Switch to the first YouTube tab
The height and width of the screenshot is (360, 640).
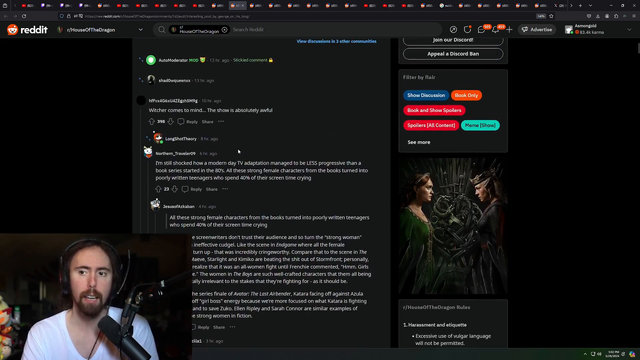coord(27,6)
